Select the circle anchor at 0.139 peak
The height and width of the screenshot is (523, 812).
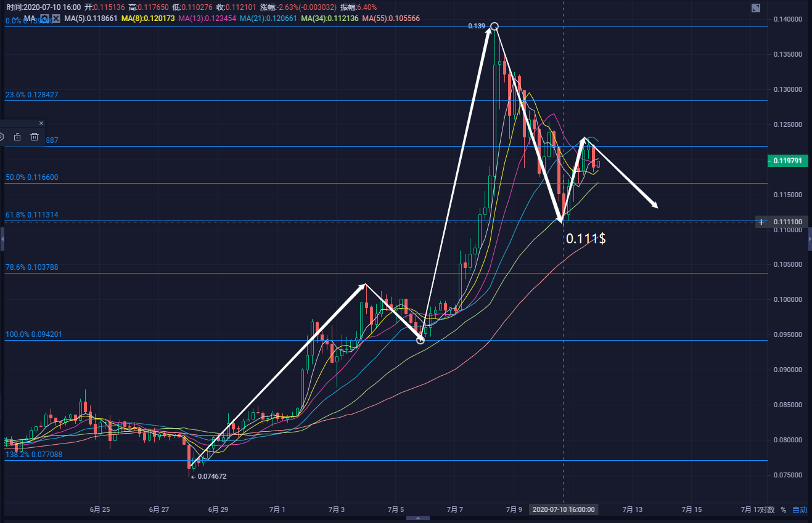click(x=494, y=26)
